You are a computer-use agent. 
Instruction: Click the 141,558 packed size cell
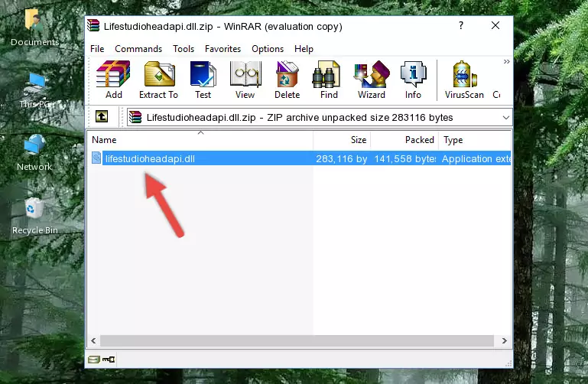tap(404, 158)
